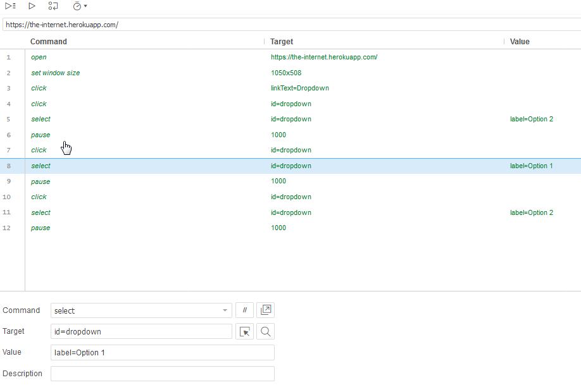581x392 pixels.
Task: Click the Value field with label=Option 1
Action: pyautogui.click(x=162, y=352)
